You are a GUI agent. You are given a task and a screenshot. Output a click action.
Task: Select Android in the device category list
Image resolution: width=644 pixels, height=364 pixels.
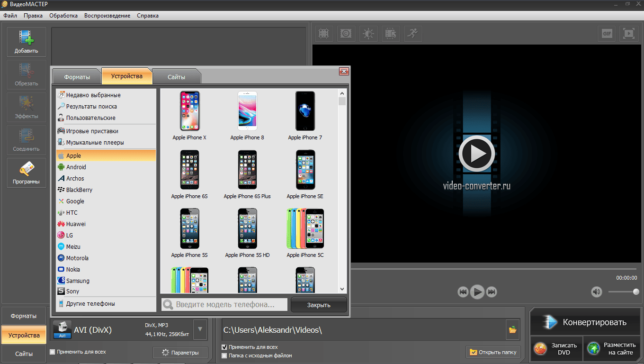[76, 167]
